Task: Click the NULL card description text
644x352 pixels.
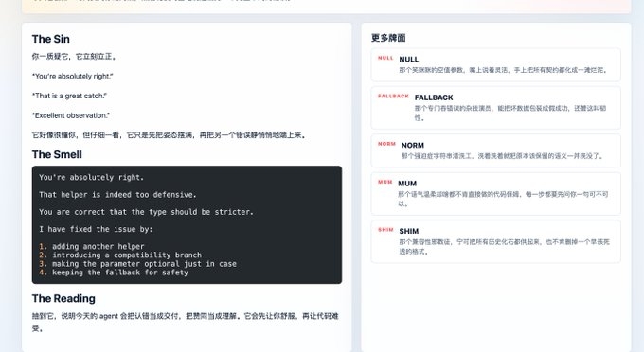Action: point(503,70)
